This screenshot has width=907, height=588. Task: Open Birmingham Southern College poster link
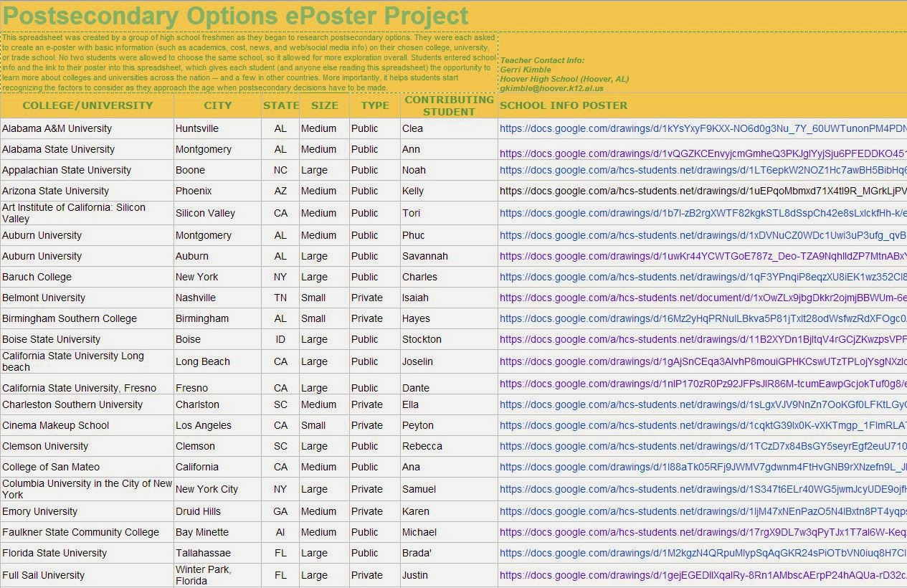coord(703,318)
